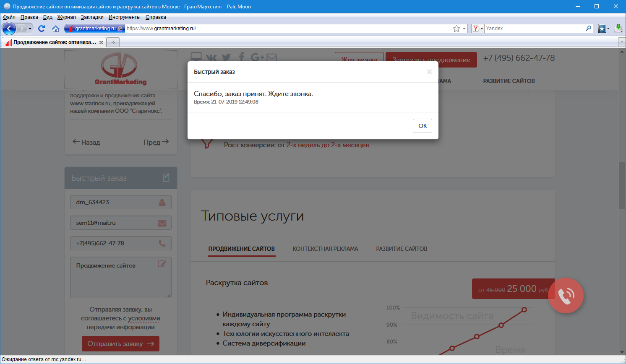Click the new tab plus button

[113, 42]
